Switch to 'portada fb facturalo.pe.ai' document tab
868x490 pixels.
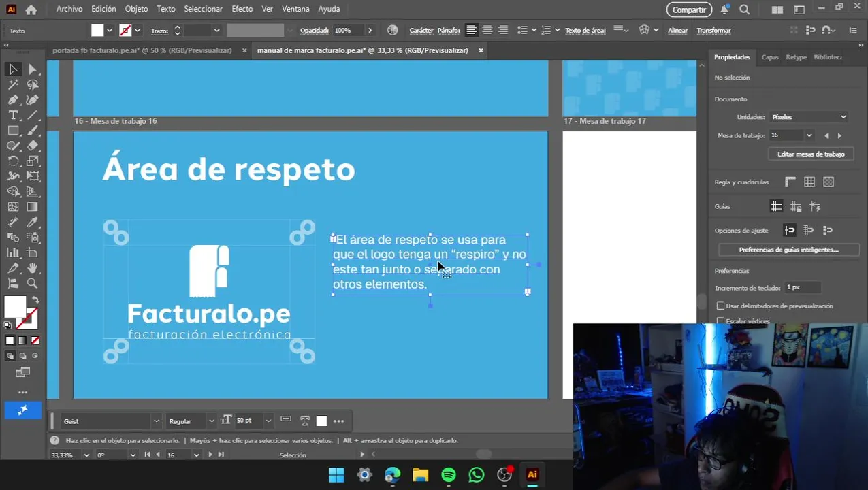click(x=142, y=50)
